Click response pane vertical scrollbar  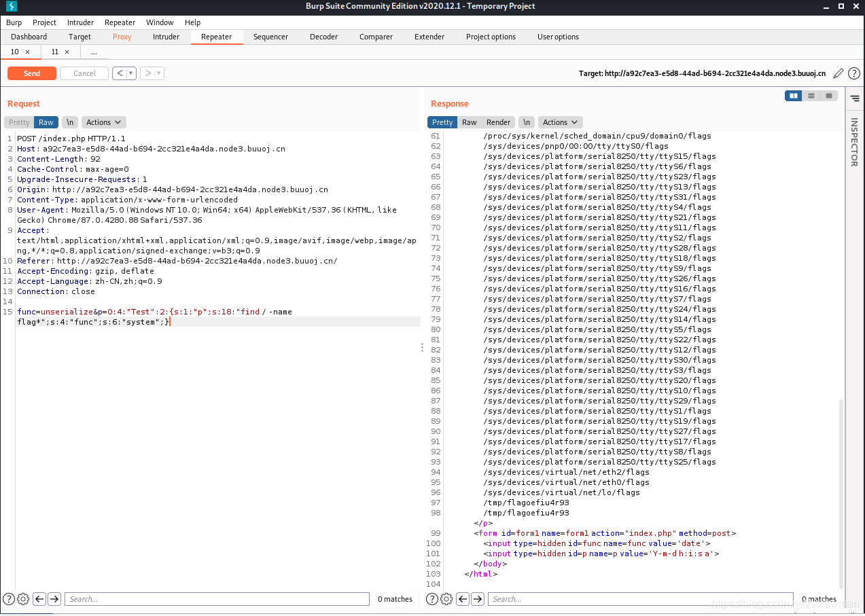tap(841, 494)
